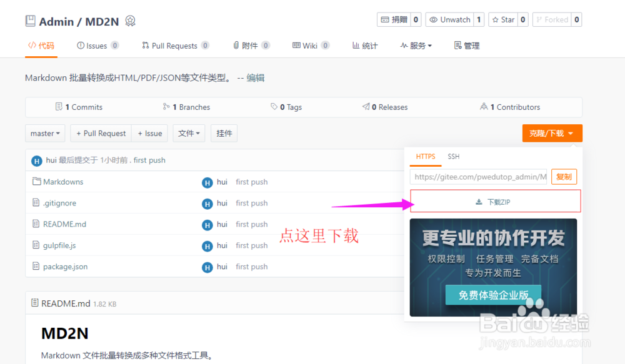Click the branch icon next to 1 Branches
Viewport: 625px width, 364px height.
pos(166,106)
